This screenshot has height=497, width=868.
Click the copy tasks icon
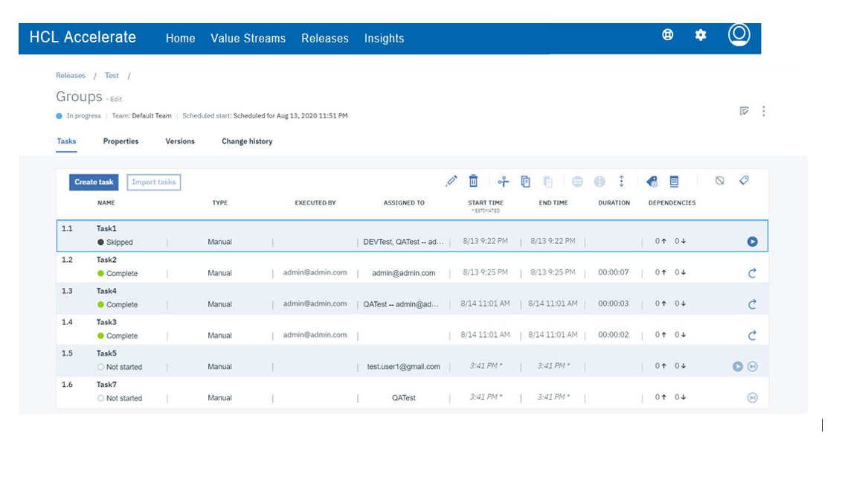(x=525, y=181)
